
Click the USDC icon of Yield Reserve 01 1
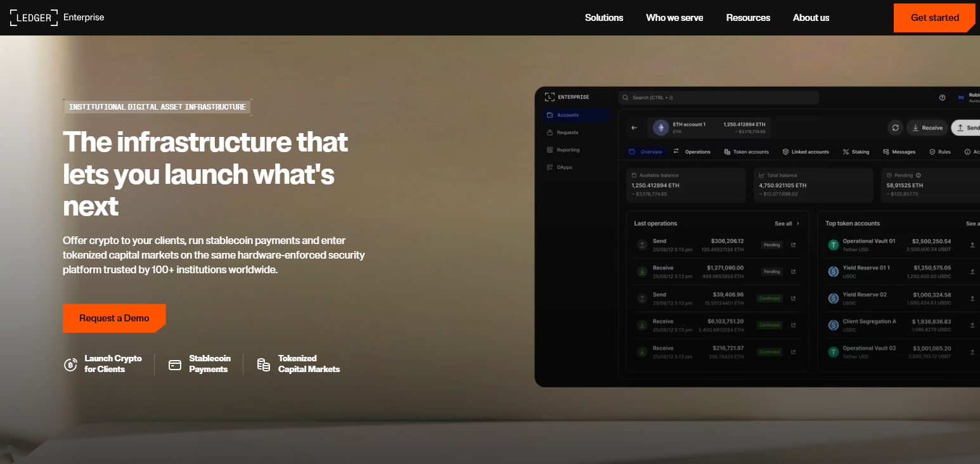click(x=834, y=271)
